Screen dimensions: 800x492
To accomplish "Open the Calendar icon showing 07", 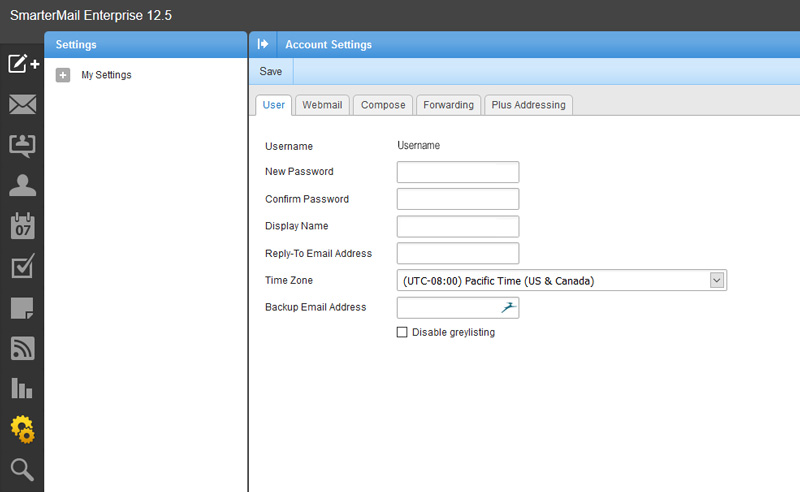I will coord(22,226).
